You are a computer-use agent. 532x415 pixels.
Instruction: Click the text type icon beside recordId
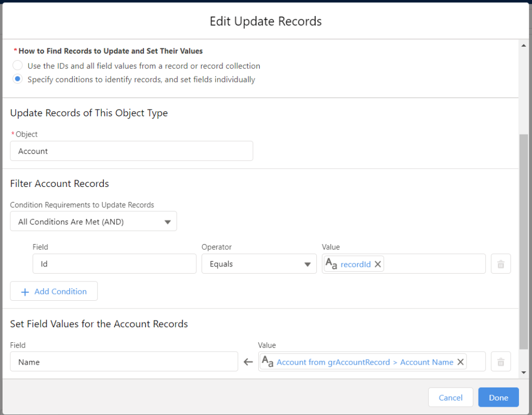pyautogui.click(x=331, y=264)
